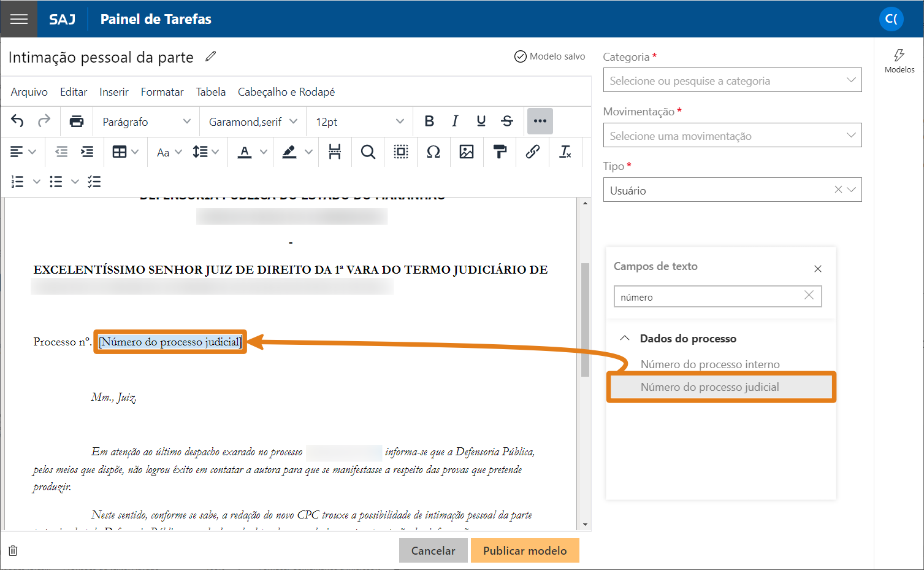Undo the last edit

point(17,121)
